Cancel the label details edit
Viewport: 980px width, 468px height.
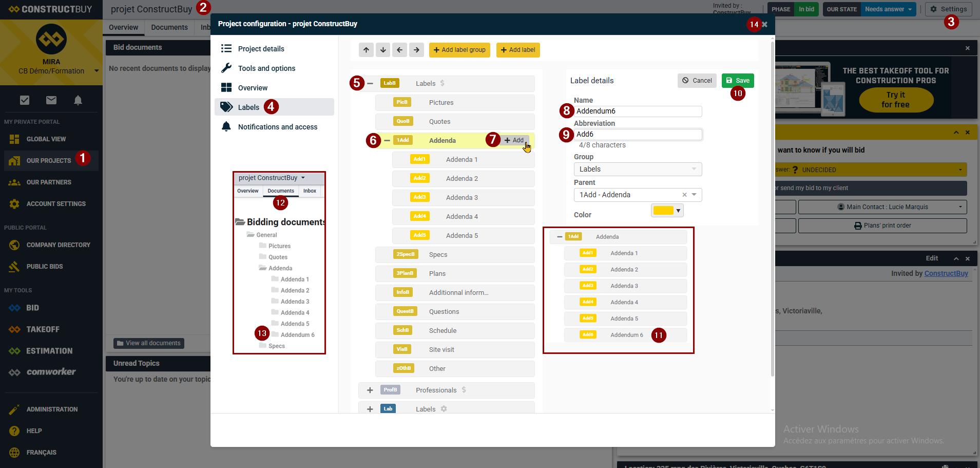click(697, 81)
